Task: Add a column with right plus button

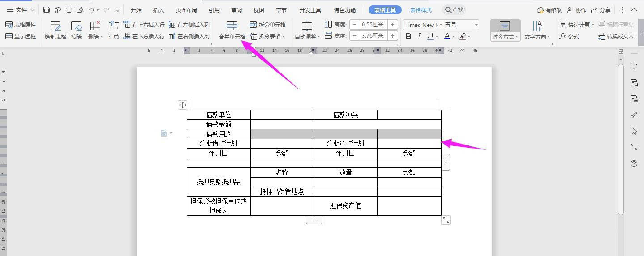Action: pos(446,162)
